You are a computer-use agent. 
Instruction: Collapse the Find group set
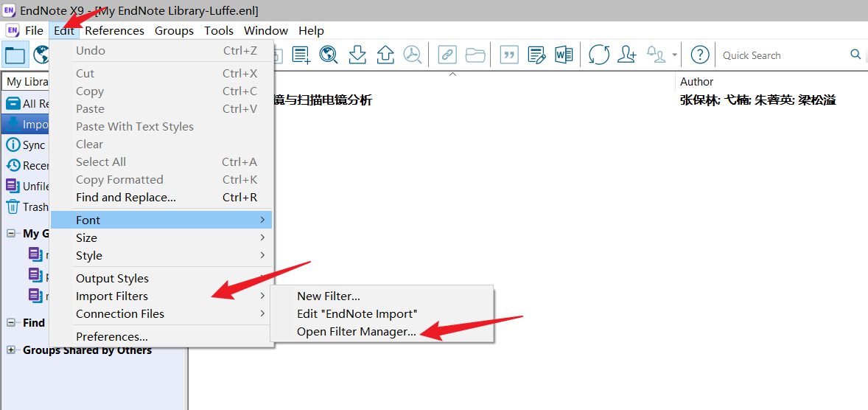[11, 322]
